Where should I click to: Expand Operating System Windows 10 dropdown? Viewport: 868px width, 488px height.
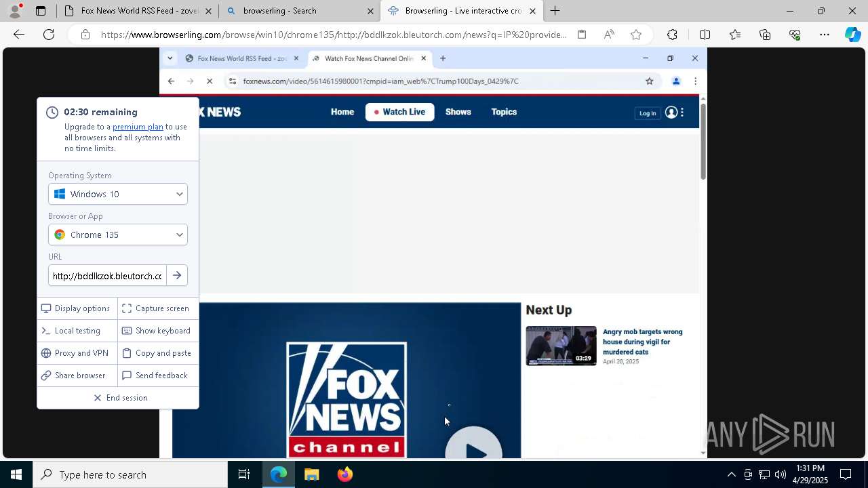pyautogui.click(x=118, y=194)
